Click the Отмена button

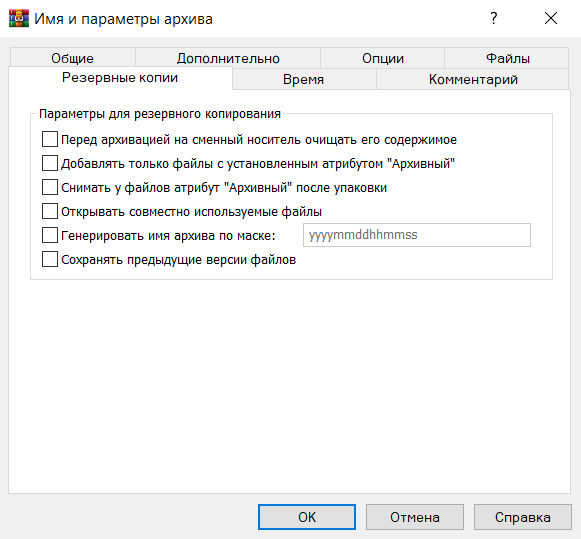pos(415,517)
